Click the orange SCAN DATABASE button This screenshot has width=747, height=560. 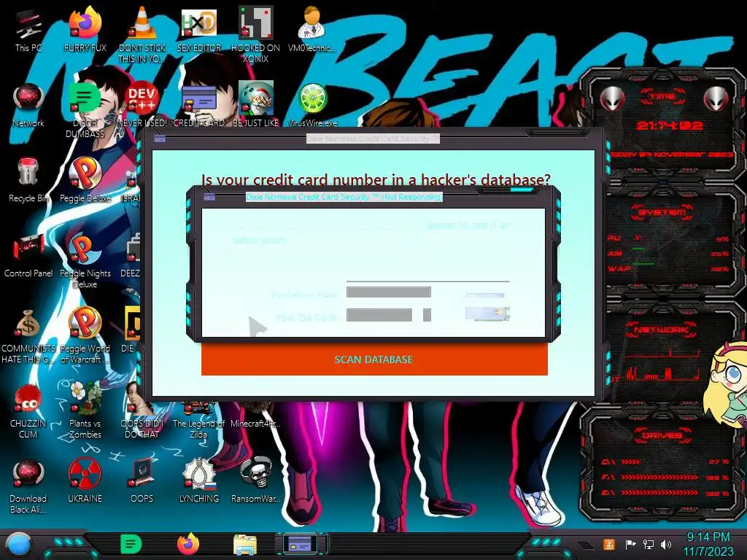click(374, 359)
